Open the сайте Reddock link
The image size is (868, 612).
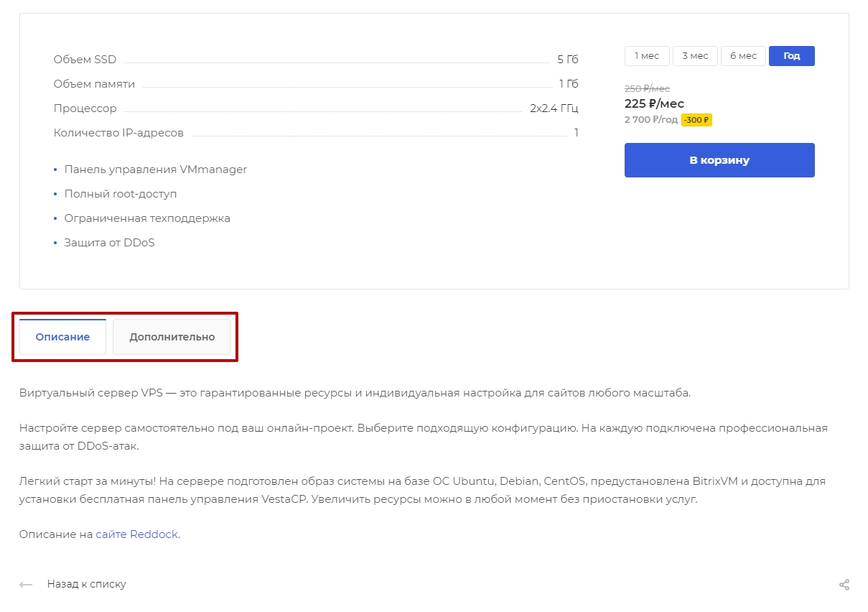point(137,534)
